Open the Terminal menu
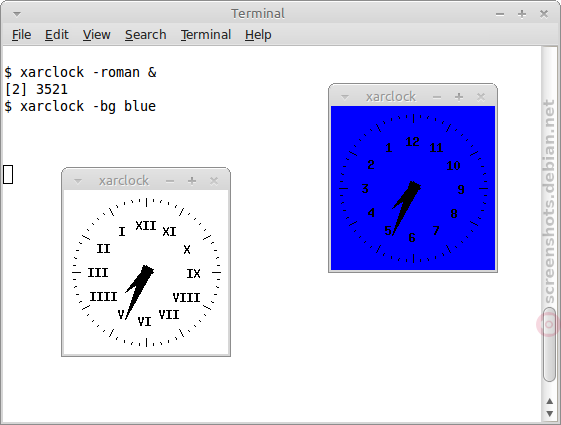The width and height of the screenshot is (561, 425). [206, 35]
